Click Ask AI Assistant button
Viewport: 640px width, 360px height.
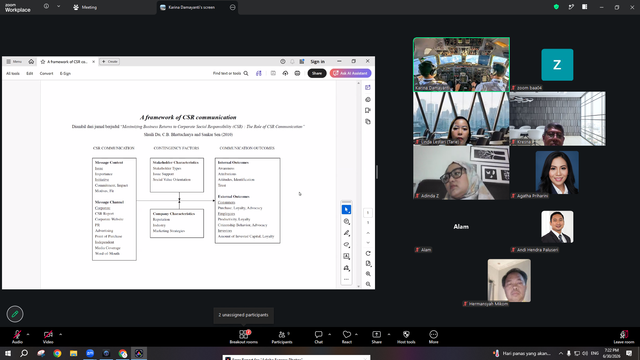[351, 73]
